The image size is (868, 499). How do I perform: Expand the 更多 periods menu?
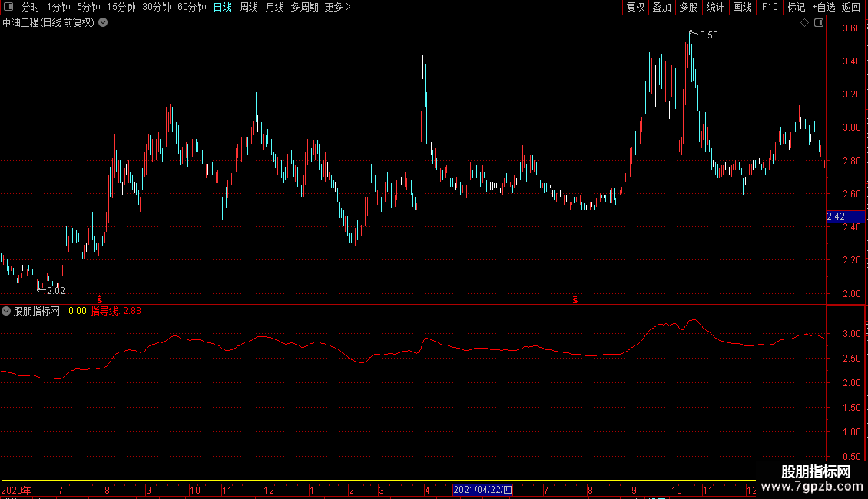(x=338, y=7)
